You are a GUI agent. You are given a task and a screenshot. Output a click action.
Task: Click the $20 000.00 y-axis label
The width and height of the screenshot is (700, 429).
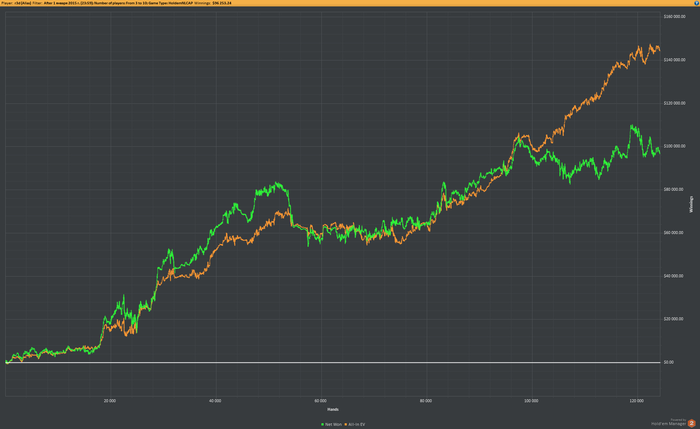click(x=674, y=319)
